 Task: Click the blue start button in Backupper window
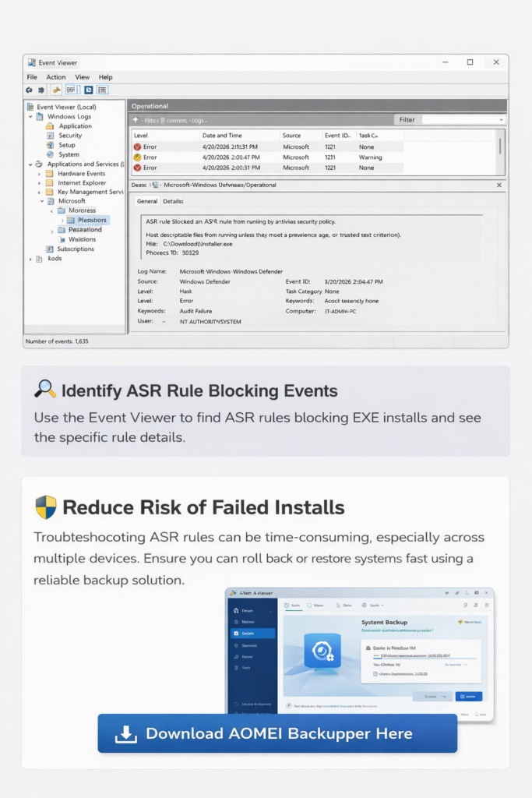coord(468,696)
